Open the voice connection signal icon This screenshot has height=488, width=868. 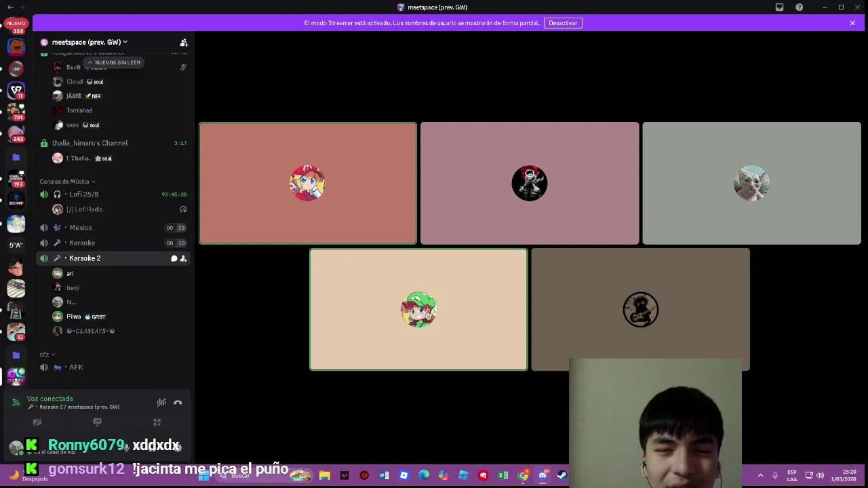(16, 403)
